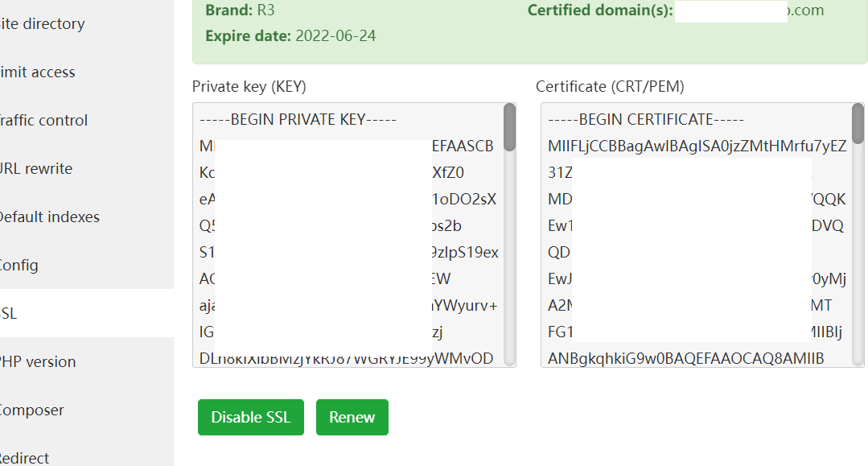
Task: Select the SSL sidebar tab
Action: point(10,314)
